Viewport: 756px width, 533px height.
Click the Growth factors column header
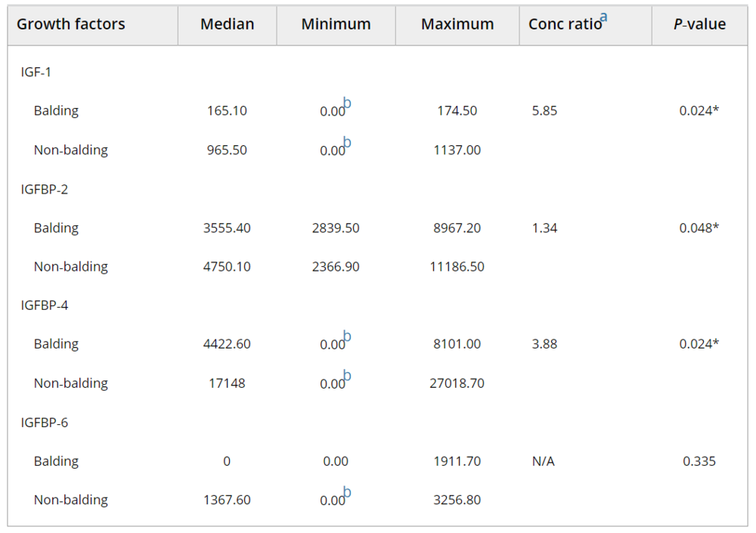tap(71, 24)
